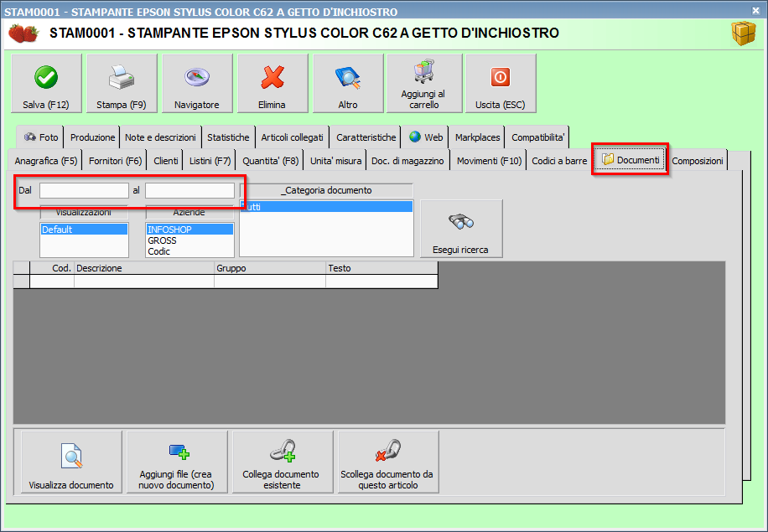Click the Aziende header button
This screenshot has width=768, height=532.
[189, 213]
